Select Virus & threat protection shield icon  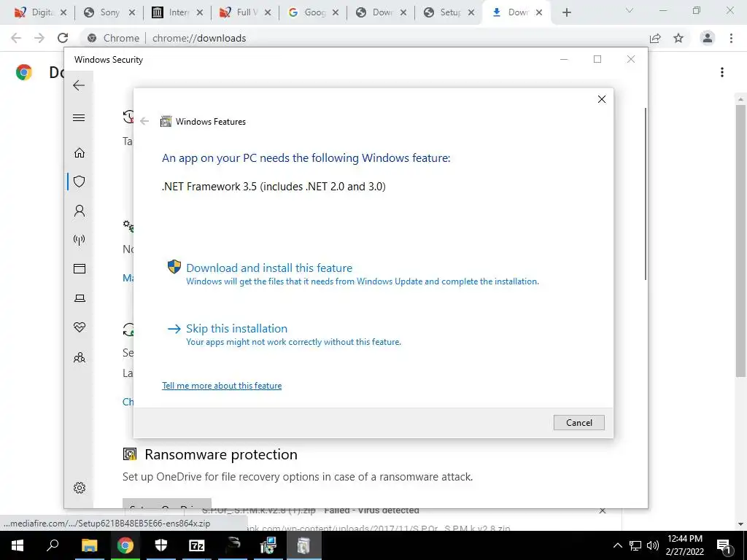coord(80,182)
